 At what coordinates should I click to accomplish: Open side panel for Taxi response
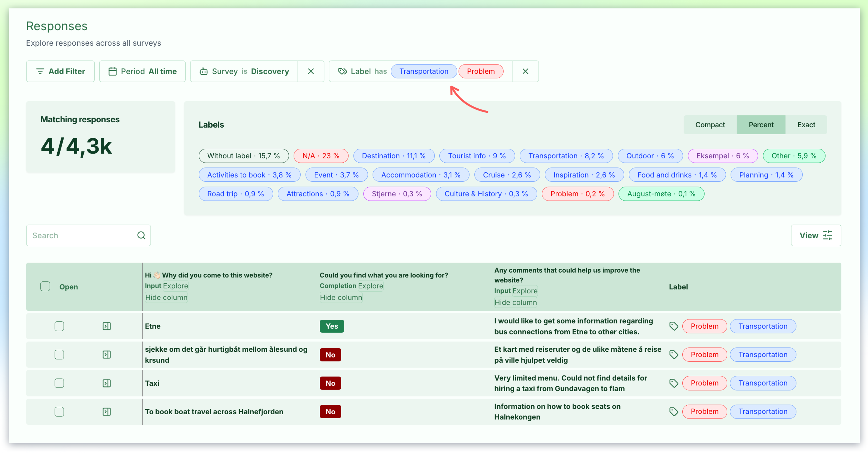106,383
